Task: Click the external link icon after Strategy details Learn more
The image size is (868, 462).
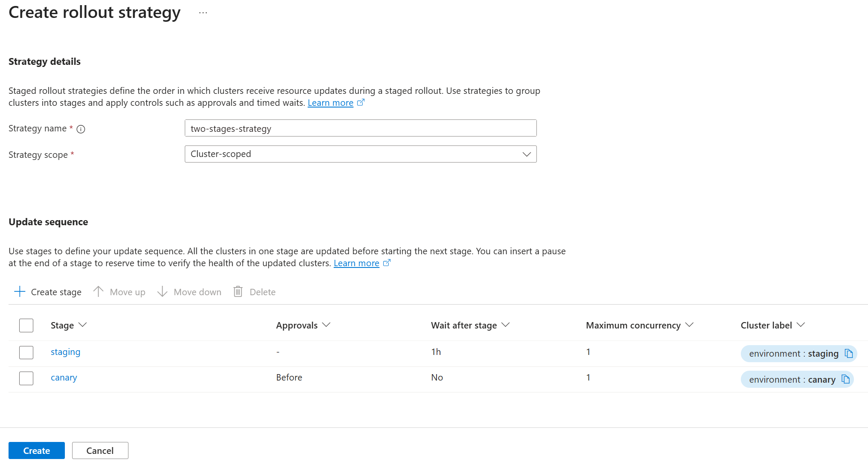Action: pos(361,102)
